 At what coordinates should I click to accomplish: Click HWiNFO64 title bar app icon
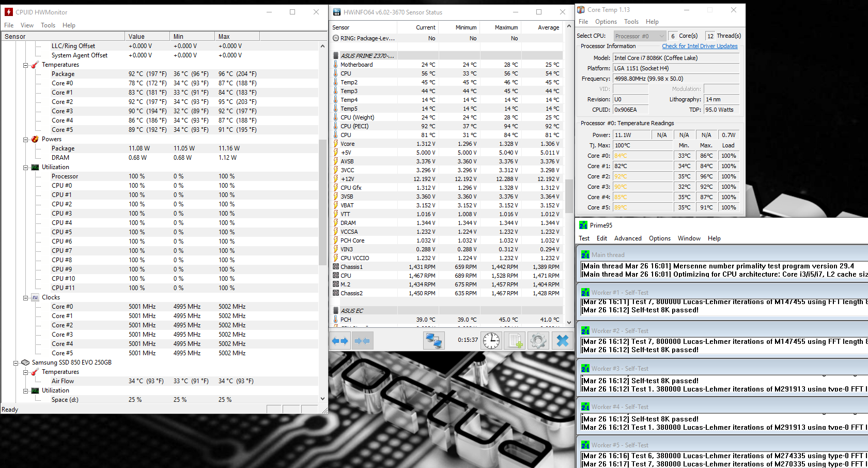337,12
